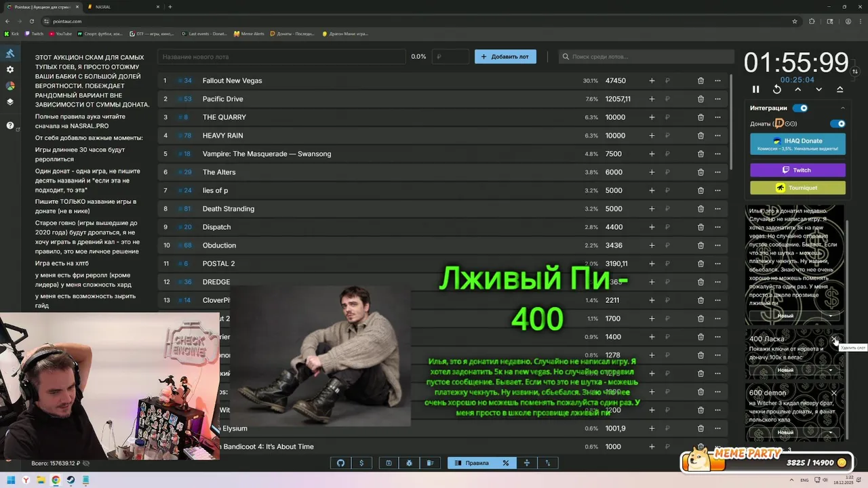Viewport: 868px width, 488px height.
Task: Reset the auction timer
Action: tap(777, 89)
